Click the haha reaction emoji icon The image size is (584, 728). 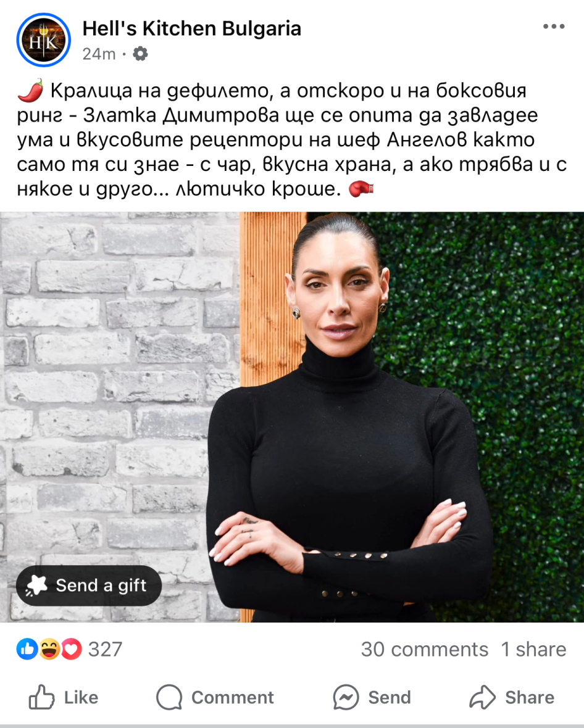click(x=49, y=649)
